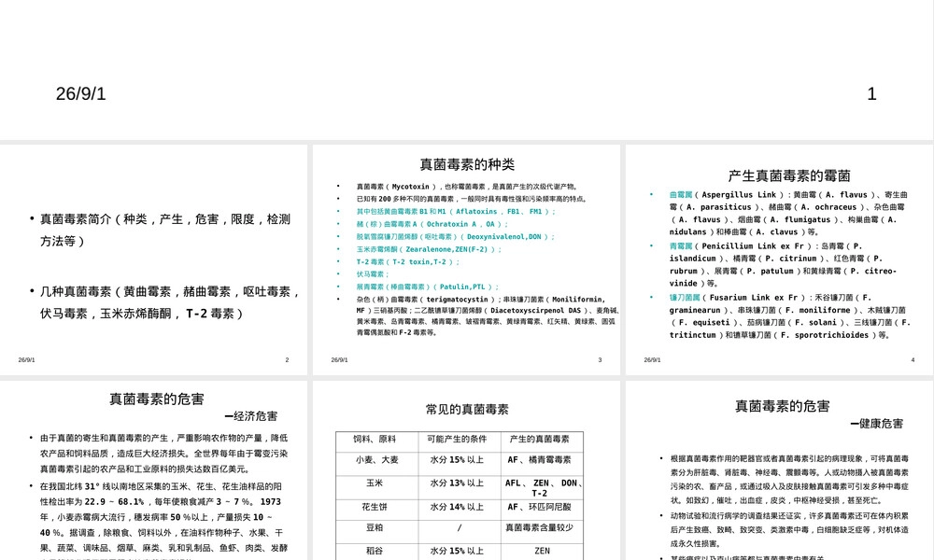Open the slide titled 产生真菌毒素的霉菌

(780, 259)
